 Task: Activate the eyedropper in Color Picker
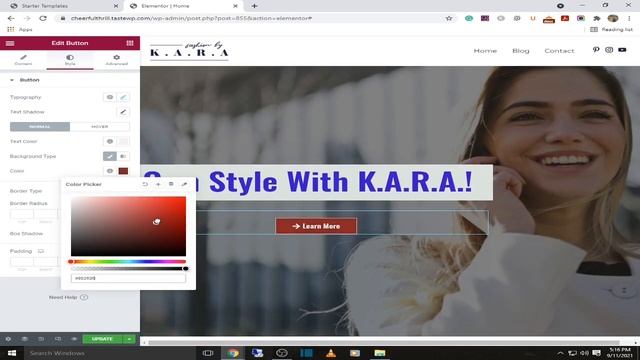pos(184,184)
